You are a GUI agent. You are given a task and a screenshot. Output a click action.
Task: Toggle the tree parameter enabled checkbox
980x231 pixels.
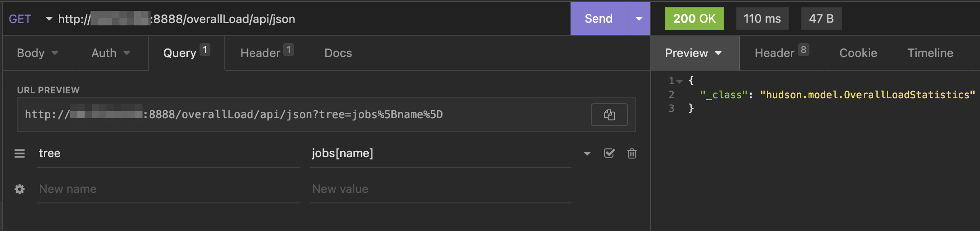[609, 154]
